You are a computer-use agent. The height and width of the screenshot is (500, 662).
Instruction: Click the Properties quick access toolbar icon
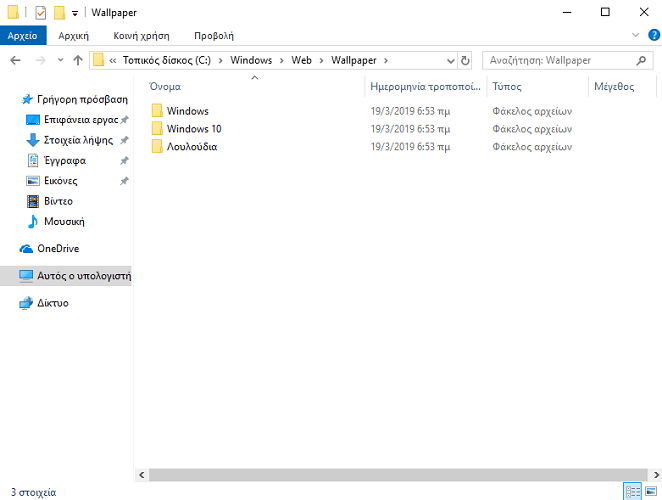tap(41, 13)
